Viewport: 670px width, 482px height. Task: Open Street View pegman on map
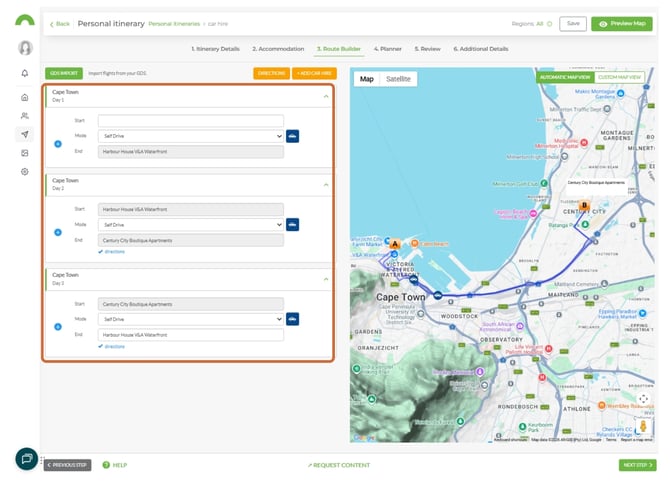pyautogui.click(x=643, y=426)
